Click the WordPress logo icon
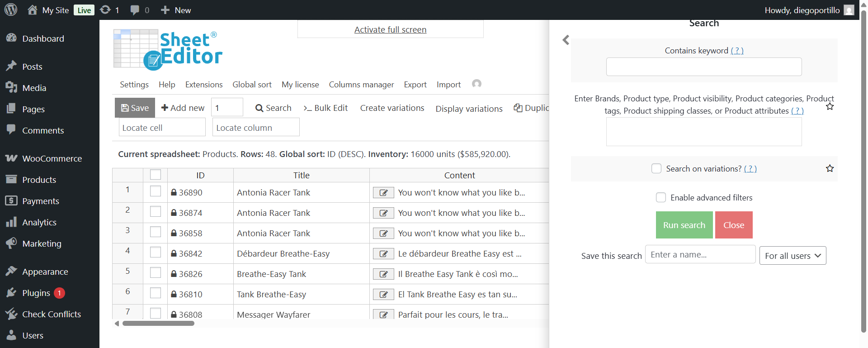This screenshot has height=348, width=868. point(11,10)
